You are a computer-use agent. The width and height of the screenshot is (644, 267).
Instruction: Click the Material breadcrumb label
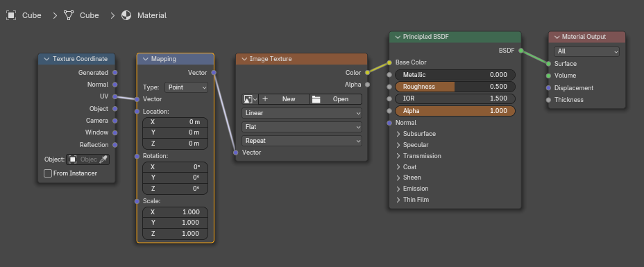(x=152, y=15)
